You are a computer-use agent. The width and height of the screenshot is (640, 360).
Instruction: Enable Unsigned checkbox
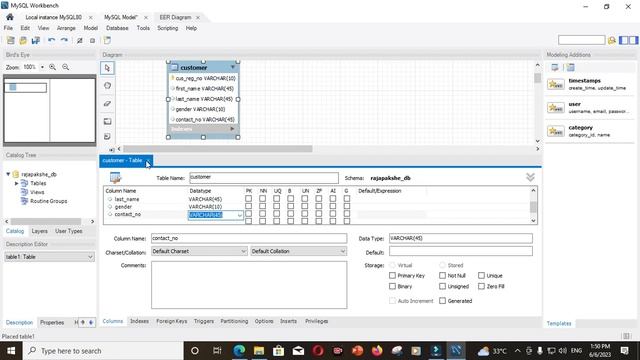(x=442, y=286)
